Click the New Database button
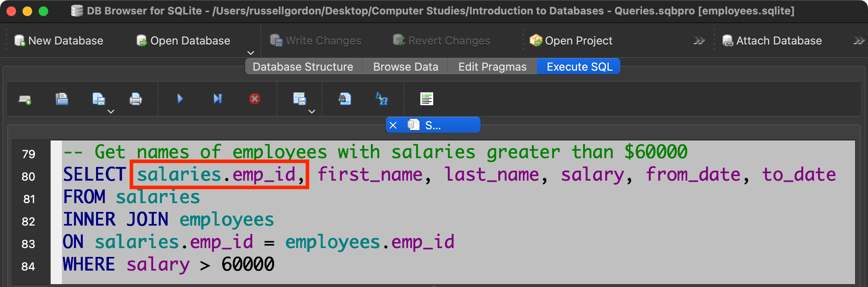The width and height of the screenshot is (868, 287). click(59, 41)
